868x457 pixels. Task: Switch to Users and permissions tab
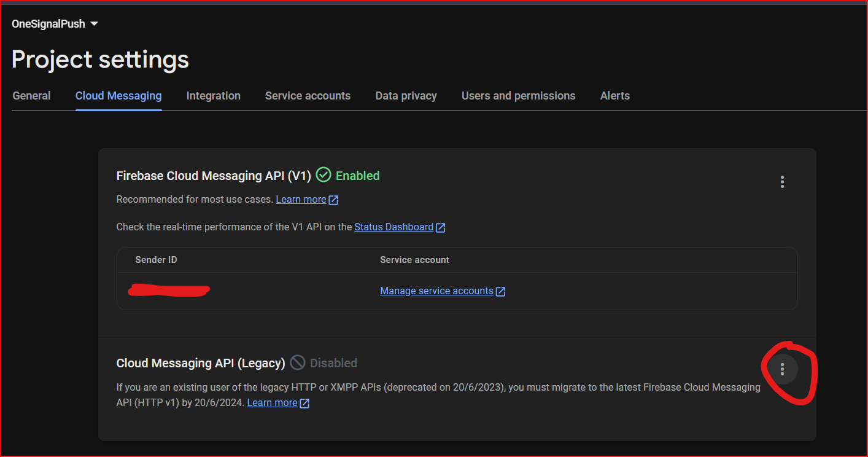click(518, 96)
